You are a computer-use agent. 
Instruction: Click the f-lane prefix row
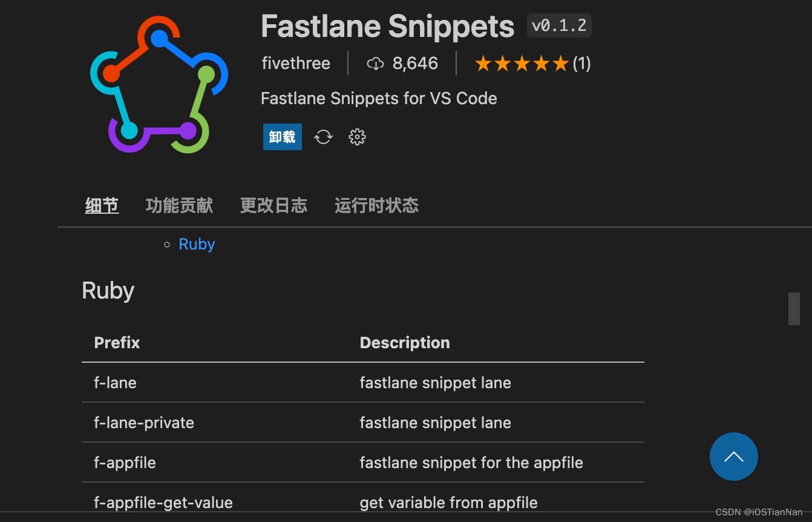tap(115, 383)
